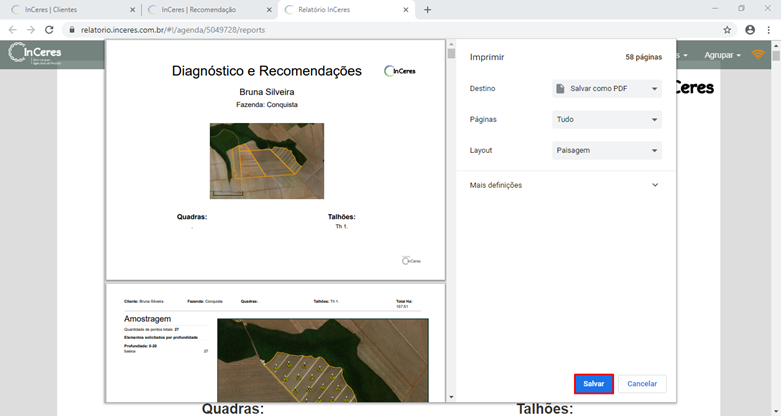
Task: Click preview scrollbar down arrow
Action: tap(451, 397)
